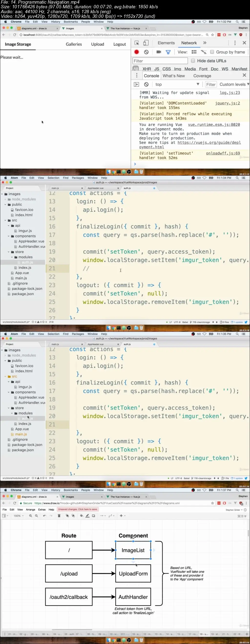Open the console drawer three-dot menu
Image resolution: width=250 pixels, height=644 pixels.
[137, 75]
